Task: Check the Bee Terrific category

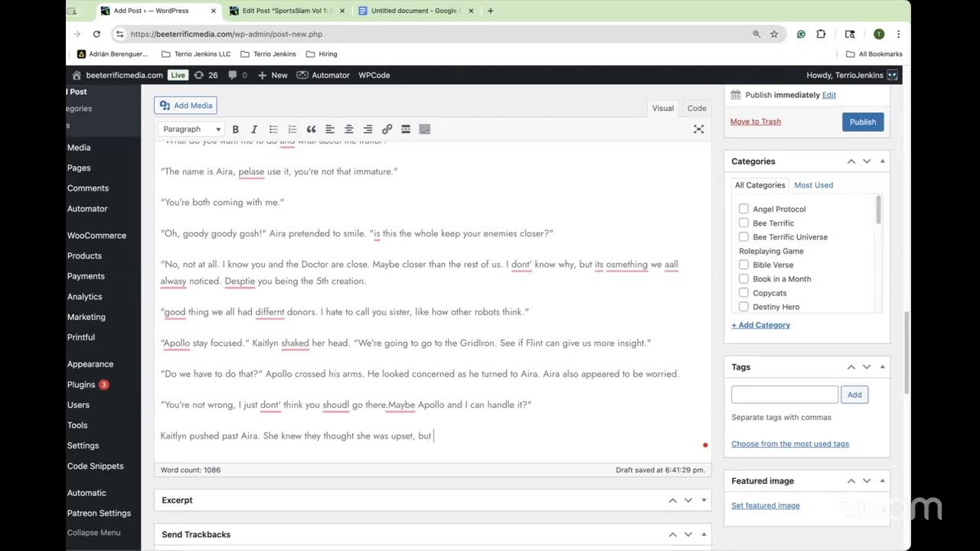Action: coord(743,223)
